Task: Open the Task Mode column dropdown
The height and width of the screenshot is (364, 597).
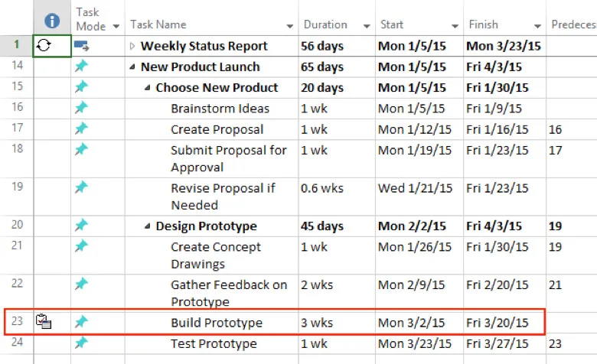Action: (x=116, y=26)
